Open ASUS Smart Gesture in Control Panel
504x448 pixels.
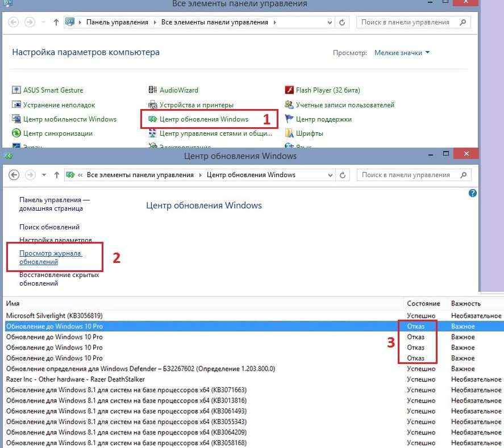click(x=47, y=90)
